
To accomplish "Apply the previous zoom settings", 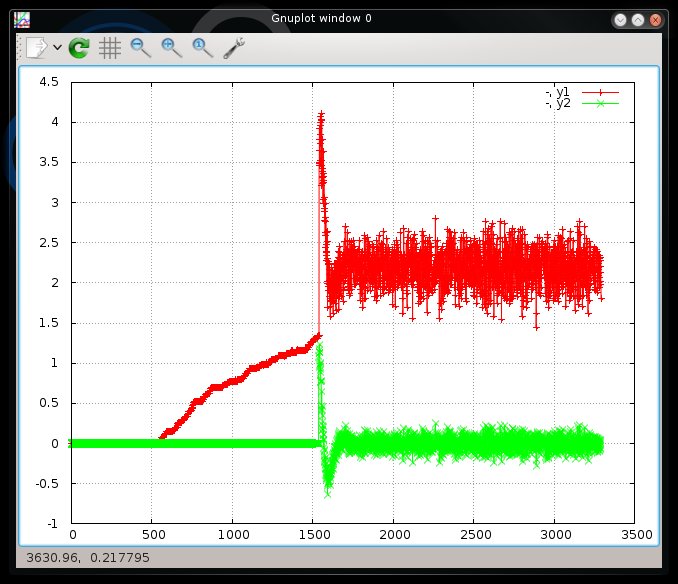I will pos(141,47).
